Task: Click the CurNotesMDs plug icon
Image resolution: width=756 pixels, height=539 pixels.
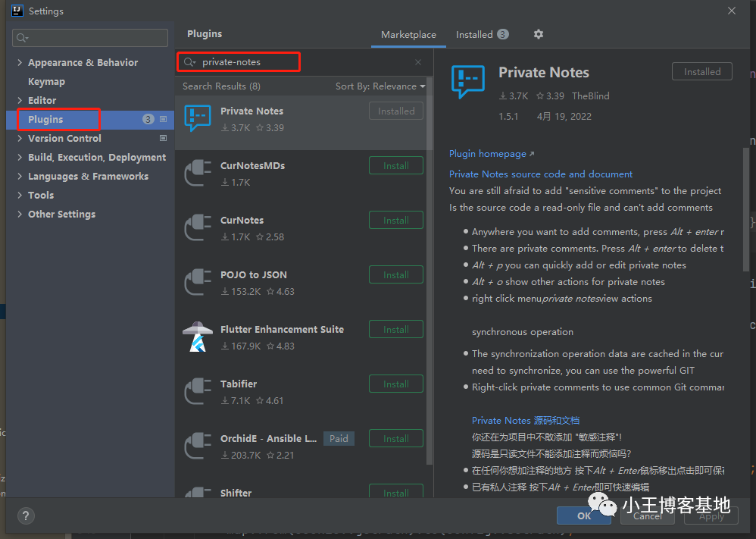Action: [198, 173]
